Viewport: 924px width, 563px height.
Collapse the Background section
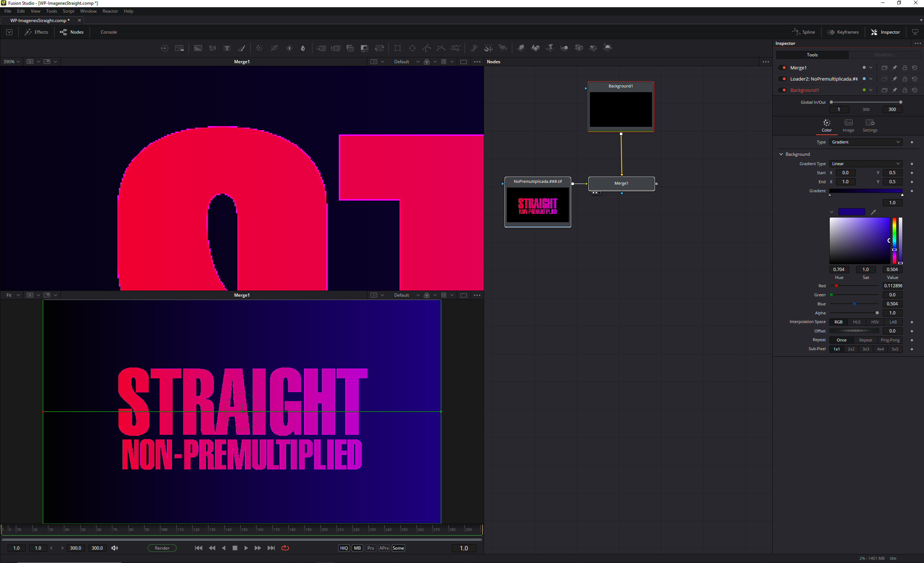(781, 154)
